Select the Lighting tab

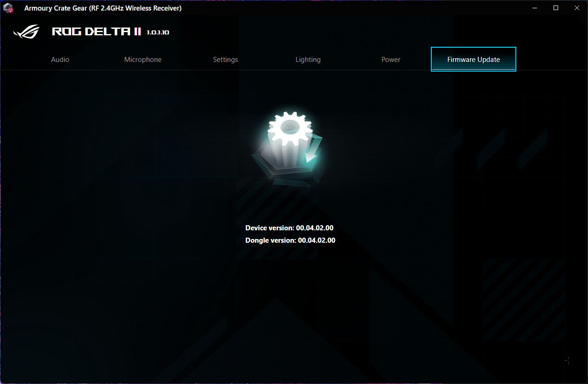(308, 60)
